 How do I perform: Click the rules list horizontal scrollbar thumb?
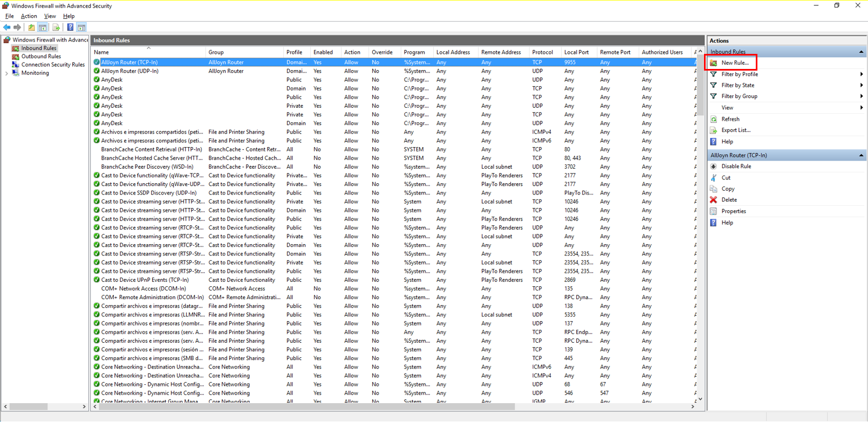307,407
